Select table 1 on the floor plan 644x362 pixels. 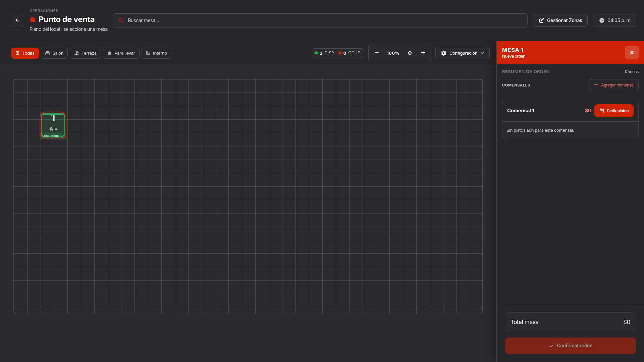53,126
